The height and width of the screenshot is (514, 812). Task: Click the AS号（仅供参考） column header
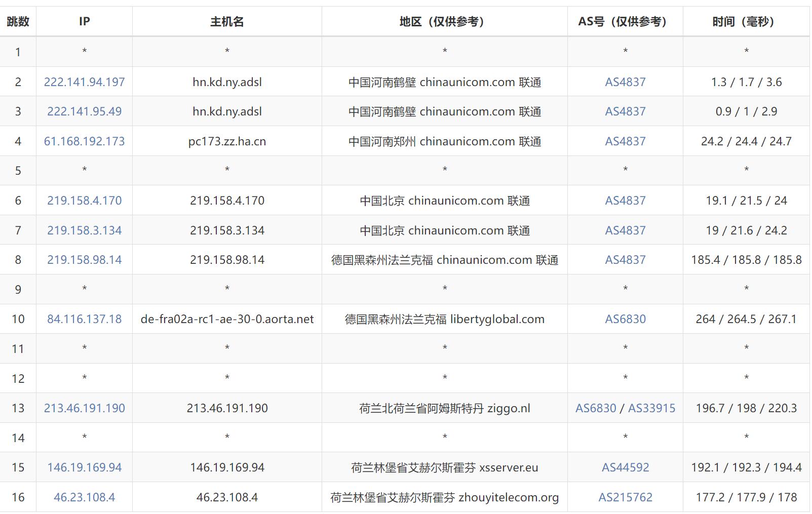625,21
